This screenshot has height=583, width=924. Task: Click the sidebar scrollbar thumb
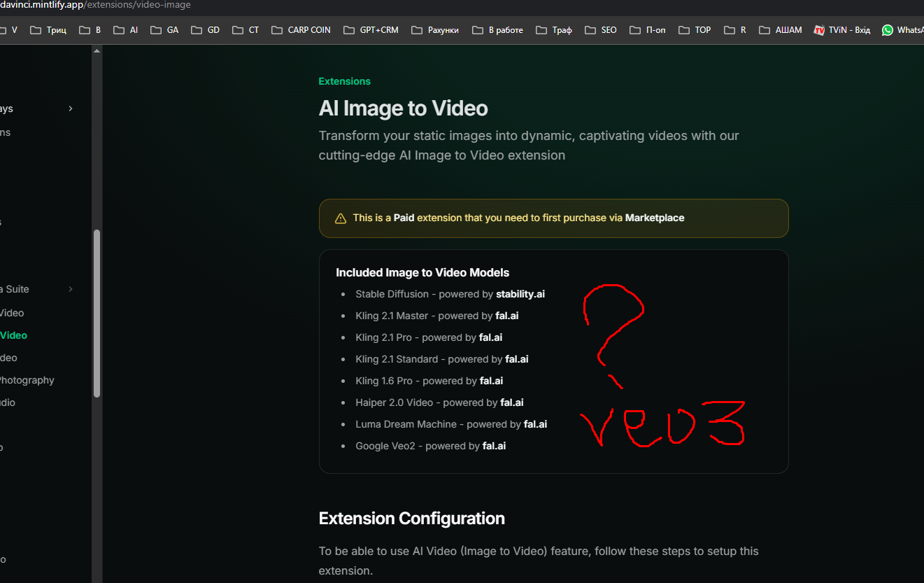(97, 314)
